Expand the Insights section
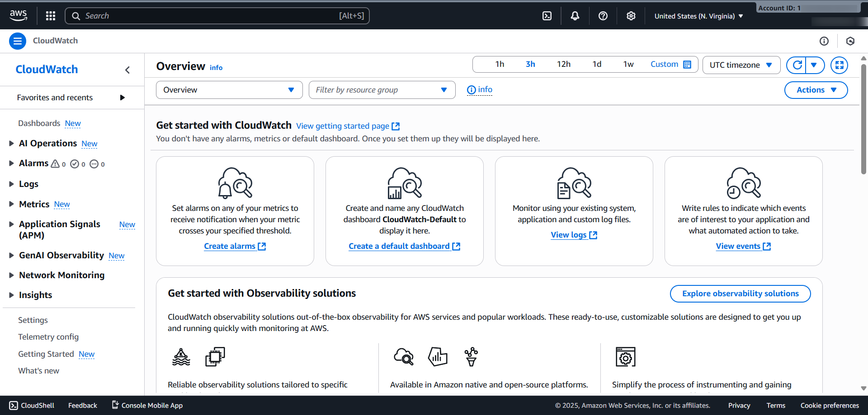 coord(11,295)
